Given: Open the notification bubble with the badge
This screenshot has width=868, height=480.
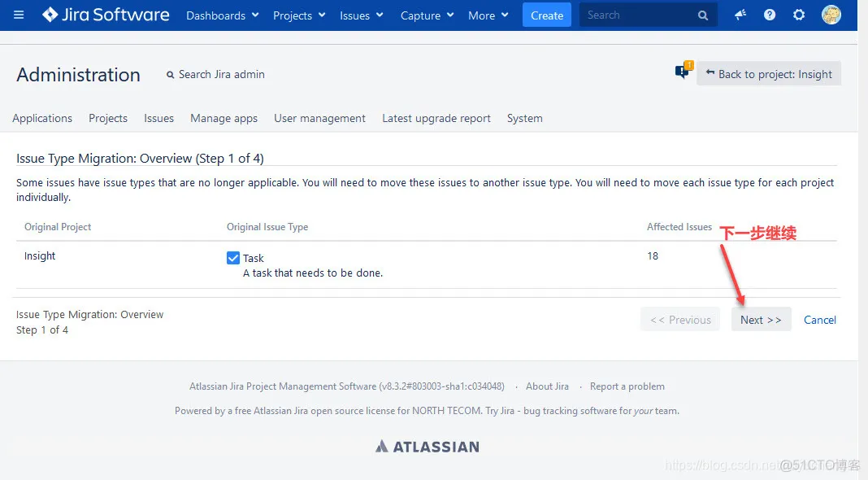Looking at the screenshot, I should point(684,71).
